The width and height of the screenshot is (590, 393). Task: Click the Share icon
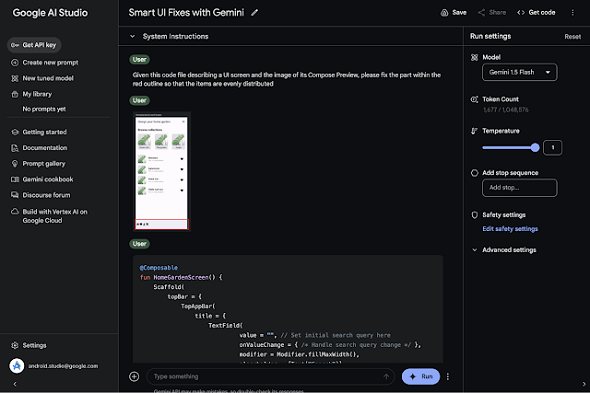point(481,13)
